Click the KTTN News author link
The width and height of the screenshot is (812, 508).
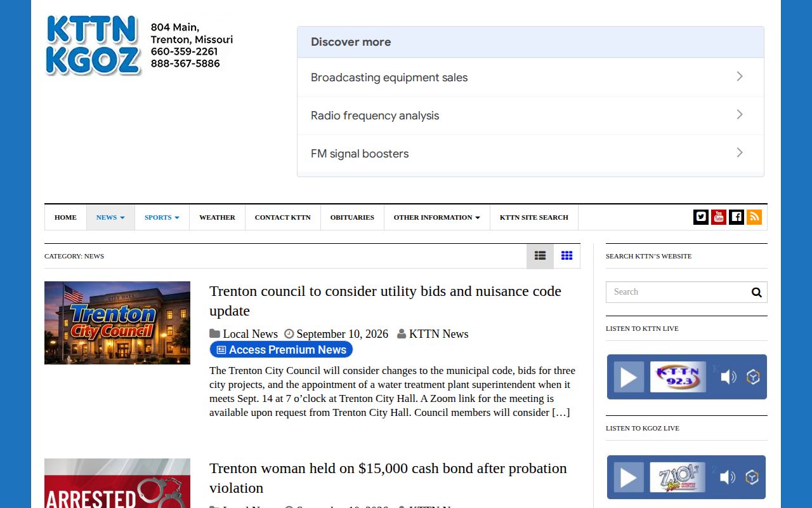pos(438,334)
